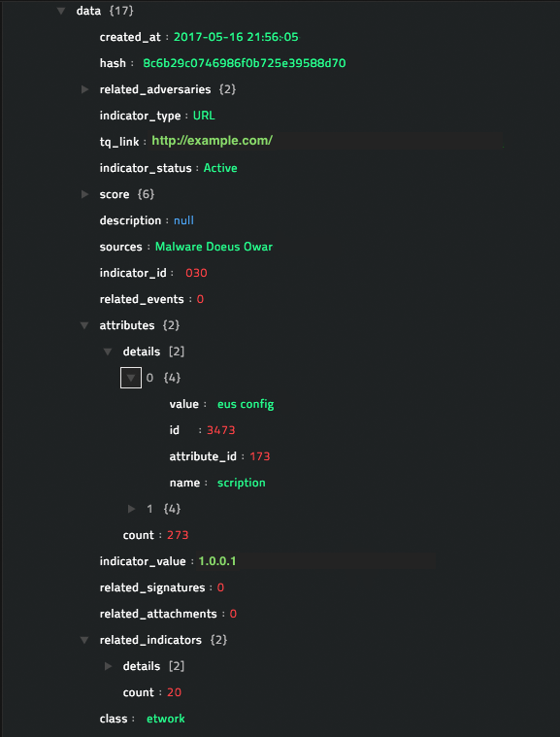
Task: Click the indicator_value key label
Action: tap(143, 561)
